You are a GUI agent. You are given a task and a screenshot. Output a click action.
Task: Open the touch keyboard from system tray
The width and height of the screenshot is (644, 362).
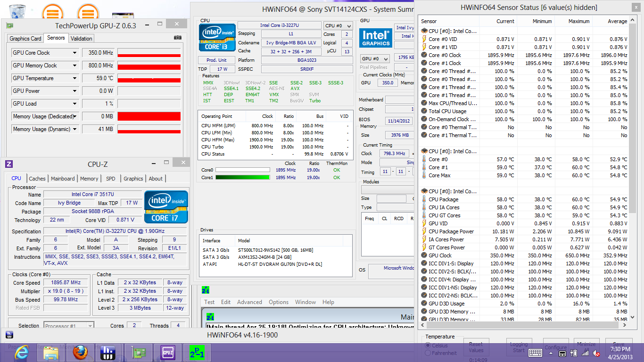[535, 353]
